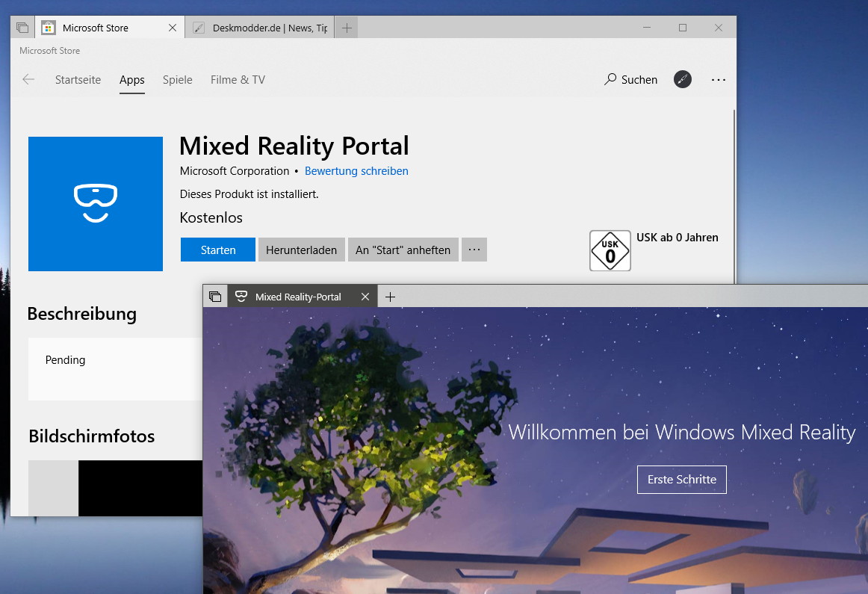This screenshot has width=868, height=594.
Task: Go back with the Store back arrow
Action: click(x=28, y=80)
